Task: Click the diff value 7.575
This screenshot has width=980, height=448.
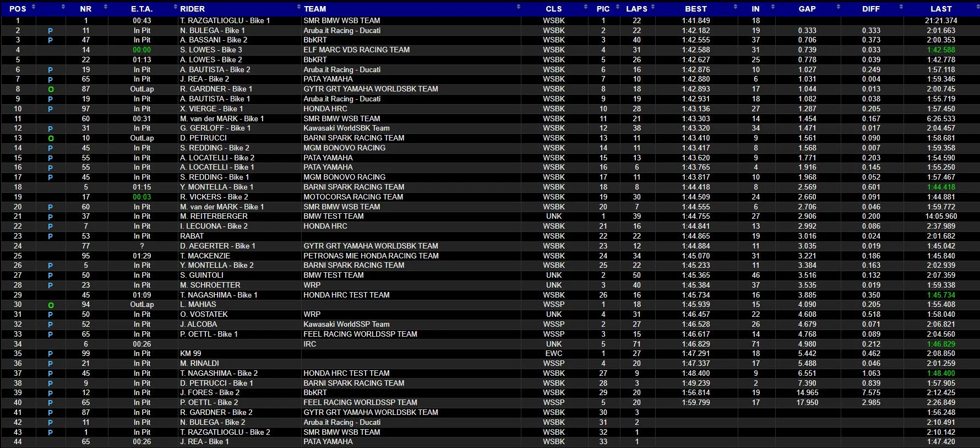Action: coord(871,392)
